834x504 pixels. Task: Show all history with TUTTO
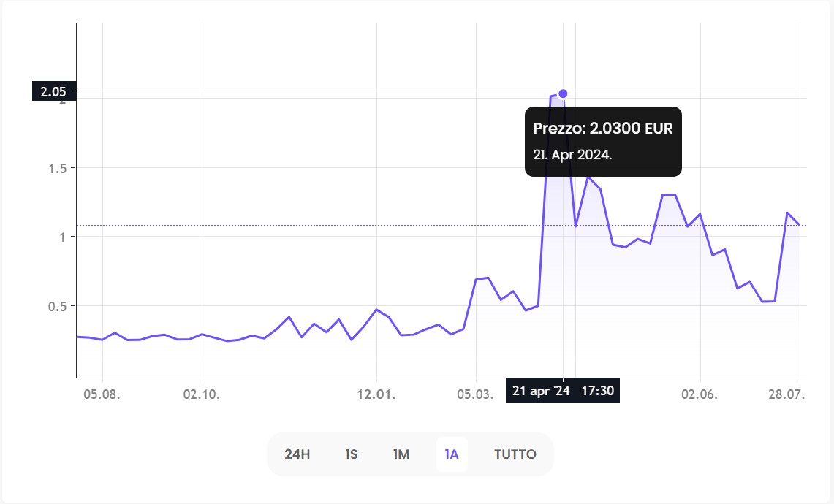click(x=515, y=454)
